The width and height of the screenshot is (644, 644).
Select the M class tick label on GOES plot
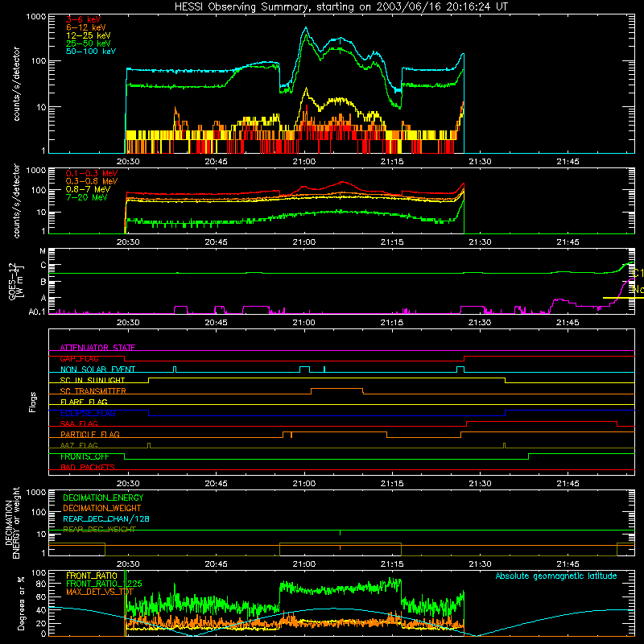coord(43,250)
